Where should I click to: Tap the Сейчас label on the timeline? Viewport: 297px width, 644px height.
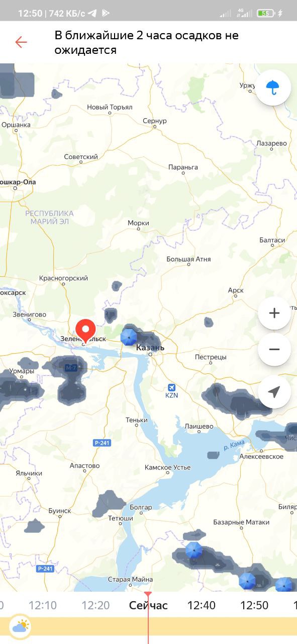(x=148, y=605)
